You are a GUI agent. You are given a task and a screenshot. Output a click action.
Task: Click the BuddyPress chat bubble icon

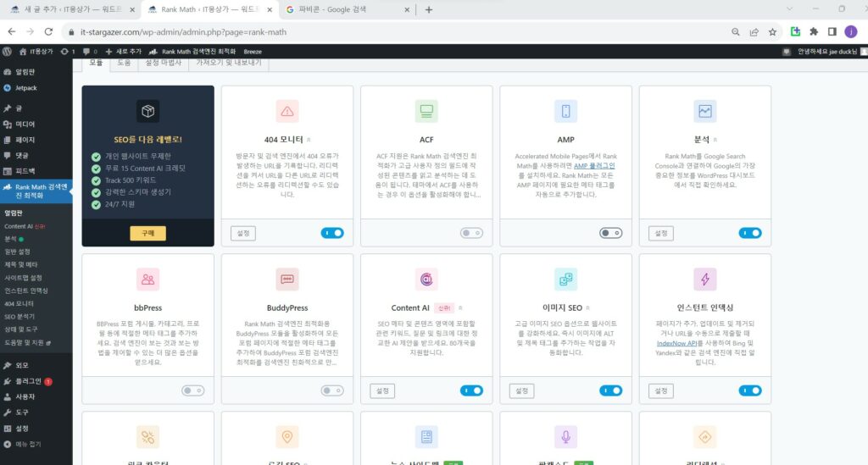287,280
